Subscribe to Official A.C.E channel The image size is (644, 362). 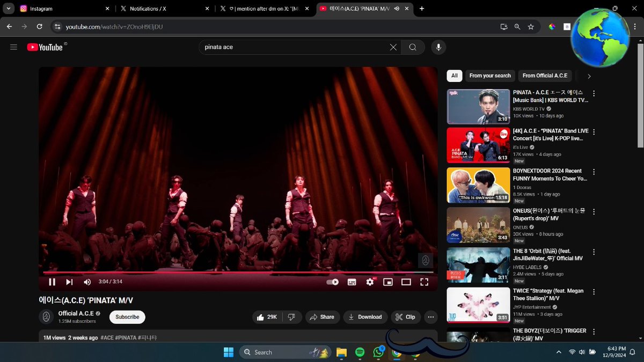[127, 317]
